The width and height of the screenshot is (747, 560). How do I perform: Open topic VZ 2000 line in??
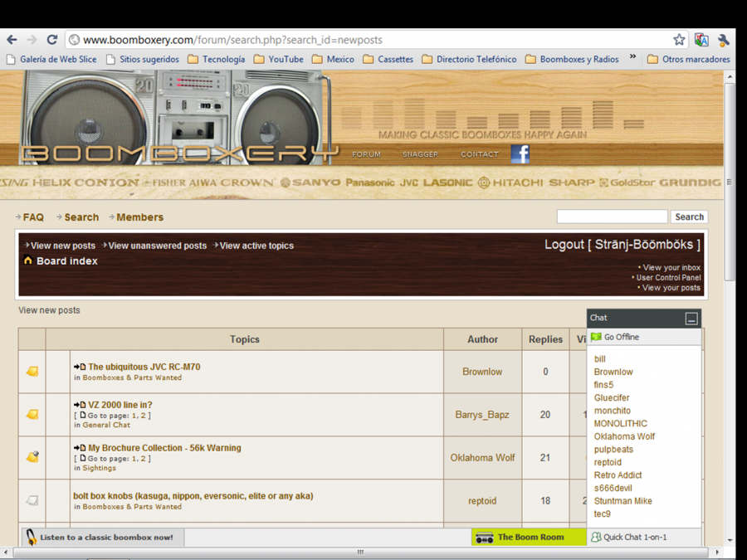coord(120,405)
